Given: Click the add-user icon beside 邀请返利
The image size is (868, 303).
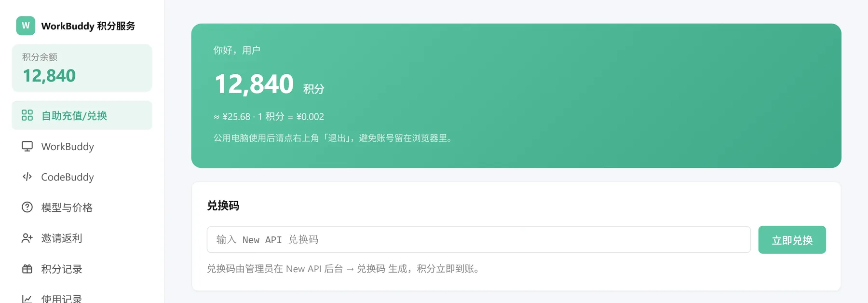Looking at the screenshot, I should tap(27, 238).
